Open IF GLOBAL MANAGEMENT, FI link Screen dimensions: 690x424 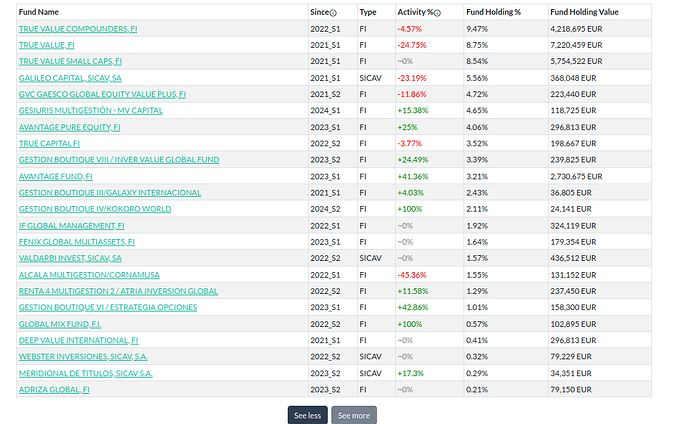point(71,226)
